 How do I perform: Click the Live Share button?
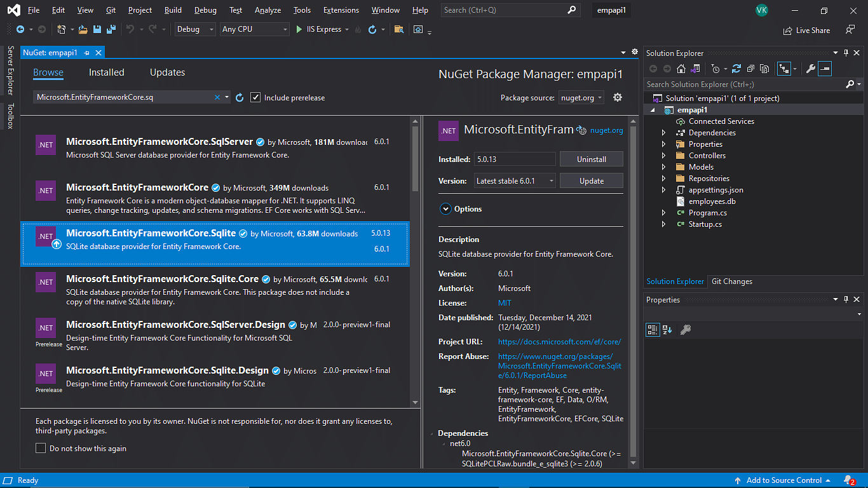coord(807,30)
